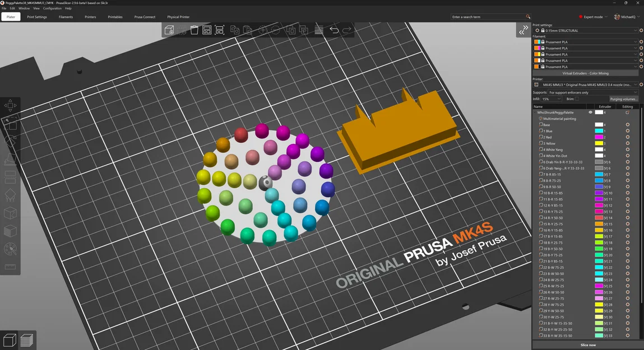The image size is (644, 350).
Task: Click extruder color swatch for 3 Yellow
Action: [x=599, y=143]
